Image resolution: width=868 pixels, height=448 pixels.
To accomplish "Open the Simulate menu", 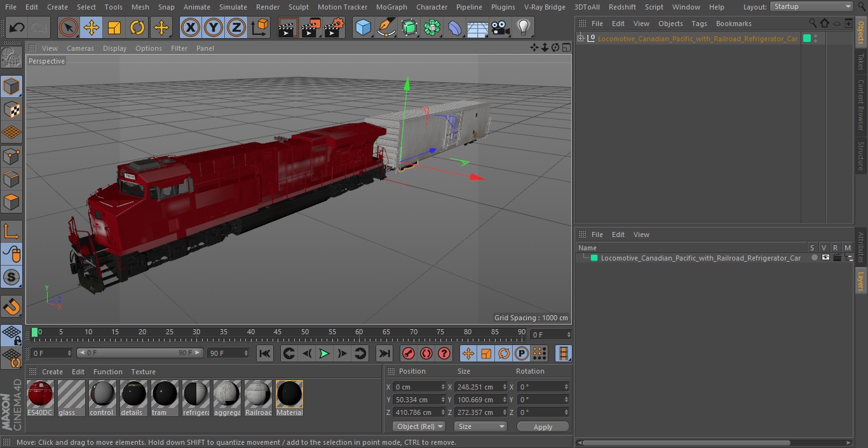I will pos(233,7).
